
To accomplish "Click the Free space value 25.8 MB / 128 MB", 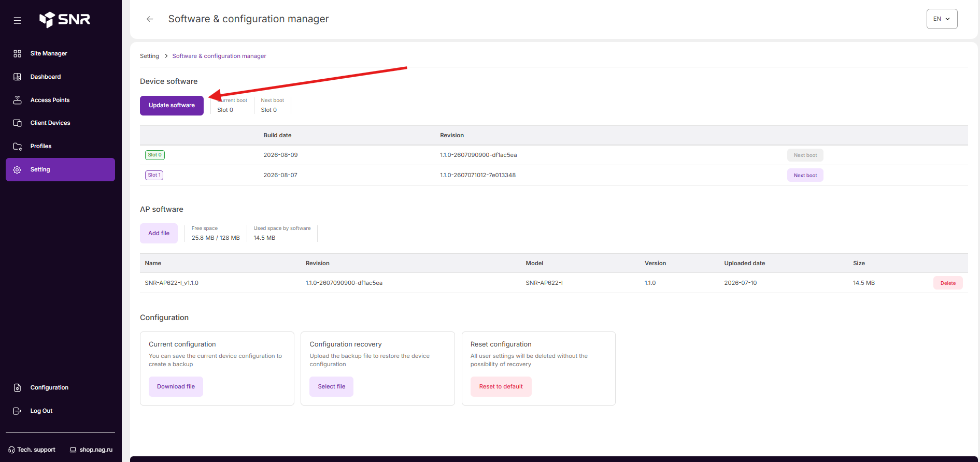I will pos(216,238).
